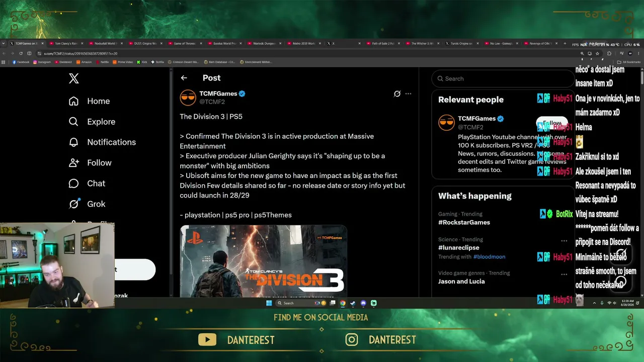Screen dimensions: 644x362
Task: Reload the page in the browser toolbar
Action: point(21,53)
